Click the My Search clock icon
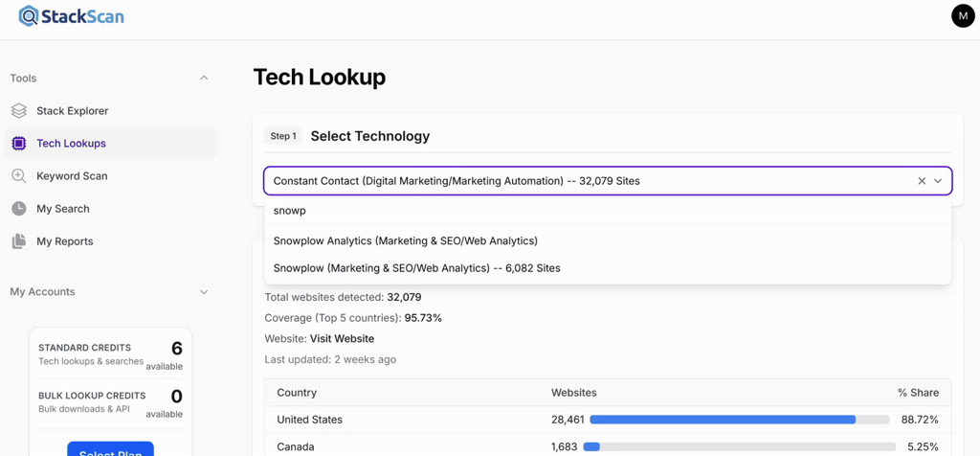This screenshot has width=980, height=456. 19,208
